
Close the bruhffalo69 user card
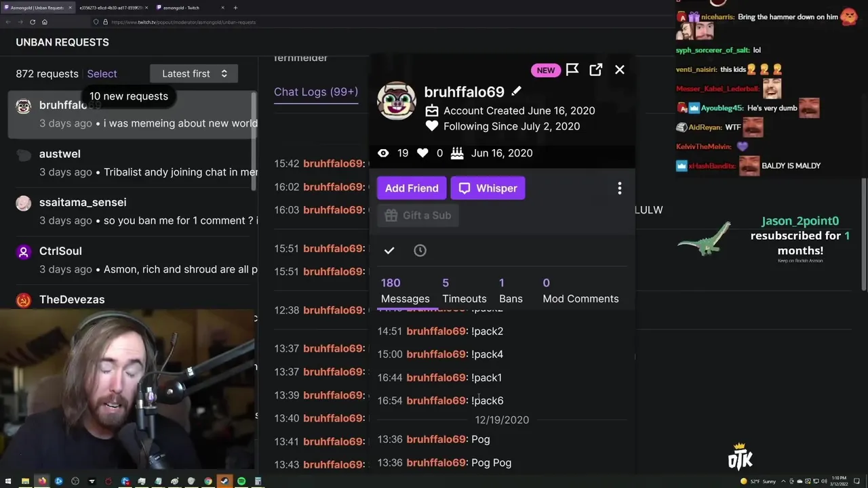[x=619, y=70]
